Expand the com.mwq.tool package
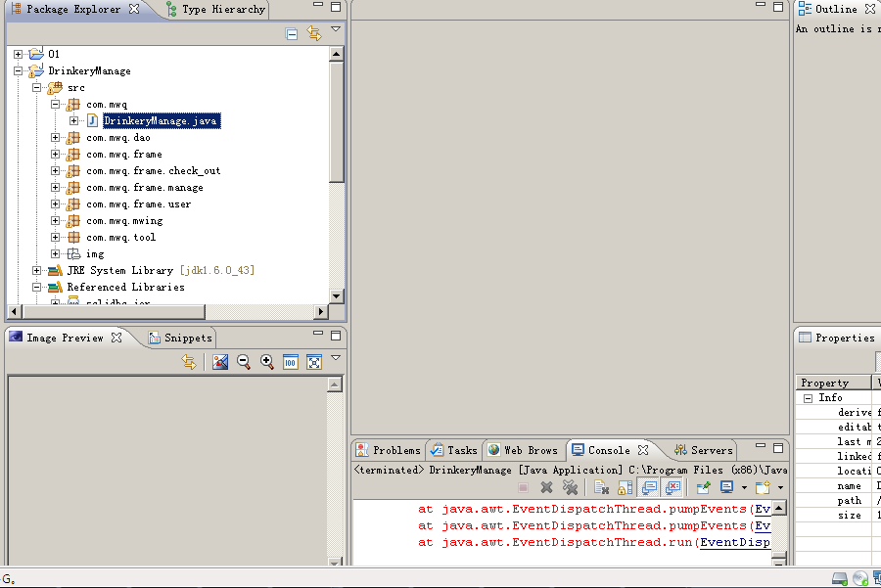 tap(55, 237)
